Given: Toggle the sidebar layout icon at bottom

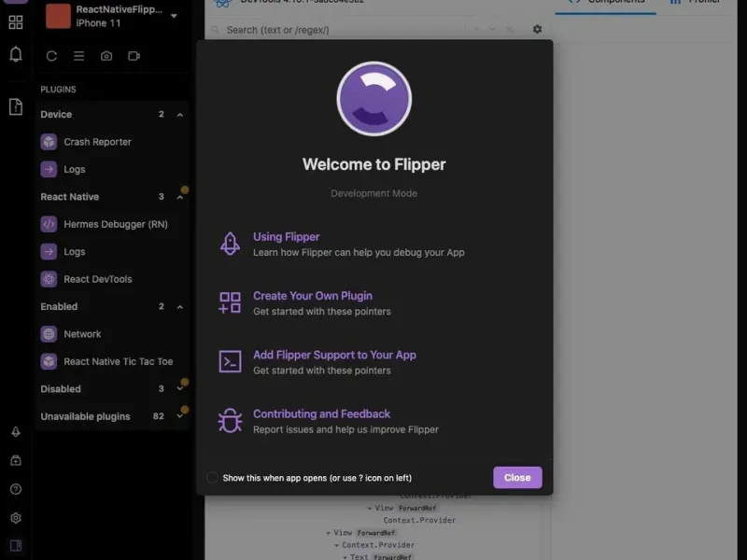Looking at the screenshot, I should tap(16, 545).
